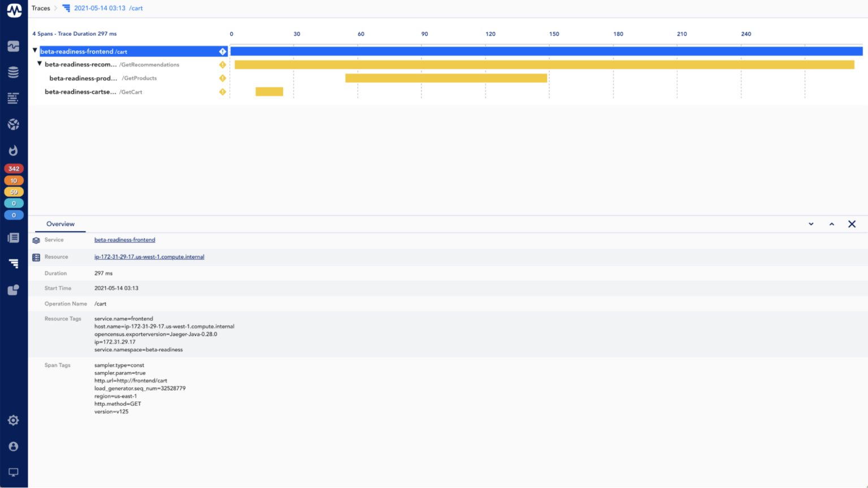This screenshot has height=488, width=868.
Task: Open the Alerts flame icon
Action: [13, 150]
